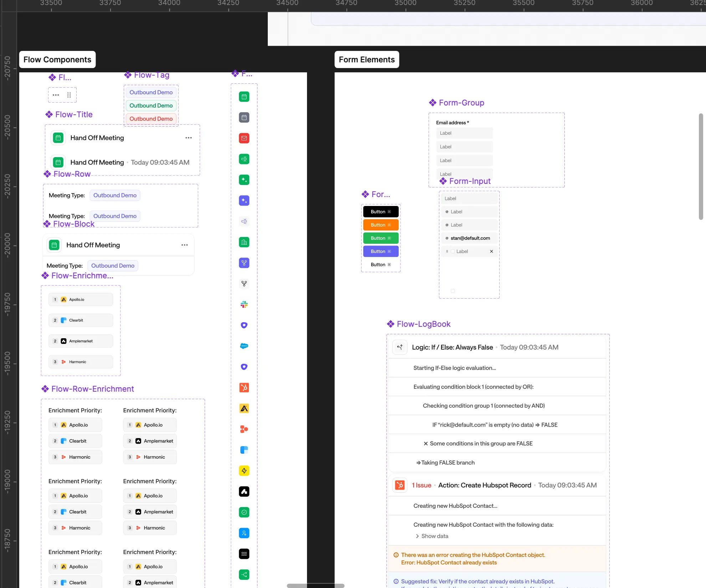Click the red mail envelope icon
Viewport: 706px width, 588px height.
[x=244, y=138]
